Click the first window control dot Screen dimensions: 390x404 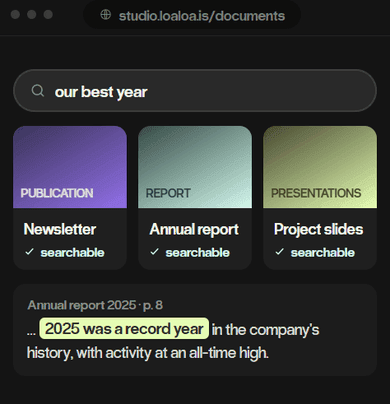point(15,15)
